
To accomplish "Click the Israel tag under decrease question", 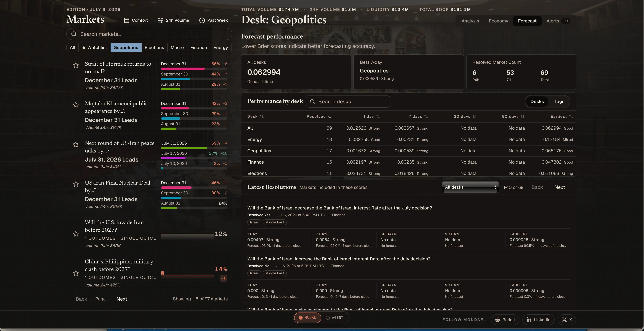I will point(254,222).
